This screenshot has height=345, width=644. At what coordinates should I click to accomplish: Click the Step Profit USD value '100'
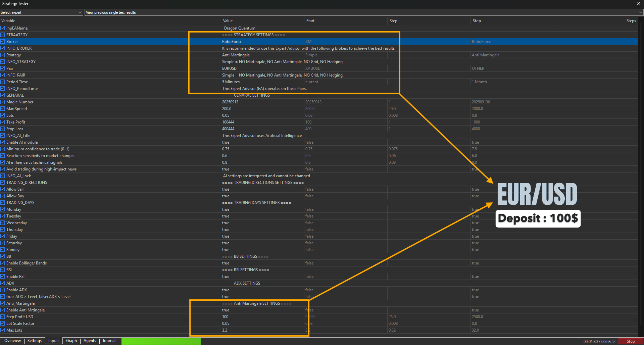pyautogui.click(x=225, y=317)
